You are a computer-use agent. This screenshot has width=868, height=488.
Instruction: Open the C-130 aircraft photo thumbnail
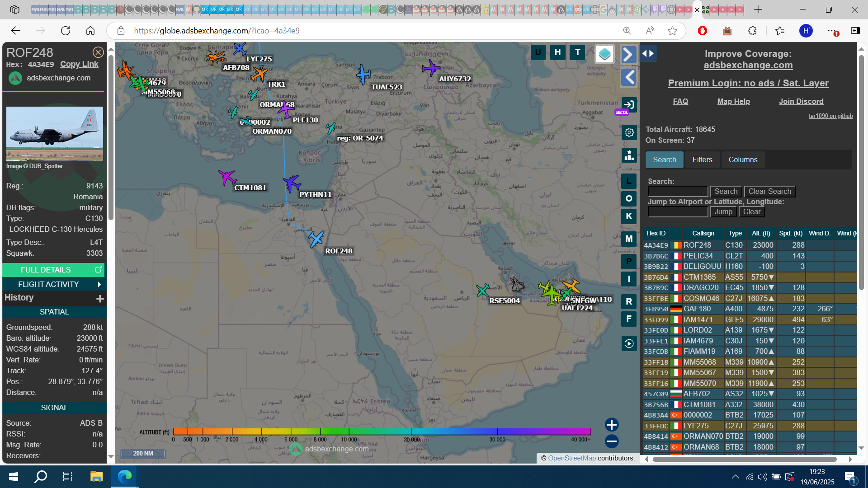pyautogui.click(x=55, y=134)
